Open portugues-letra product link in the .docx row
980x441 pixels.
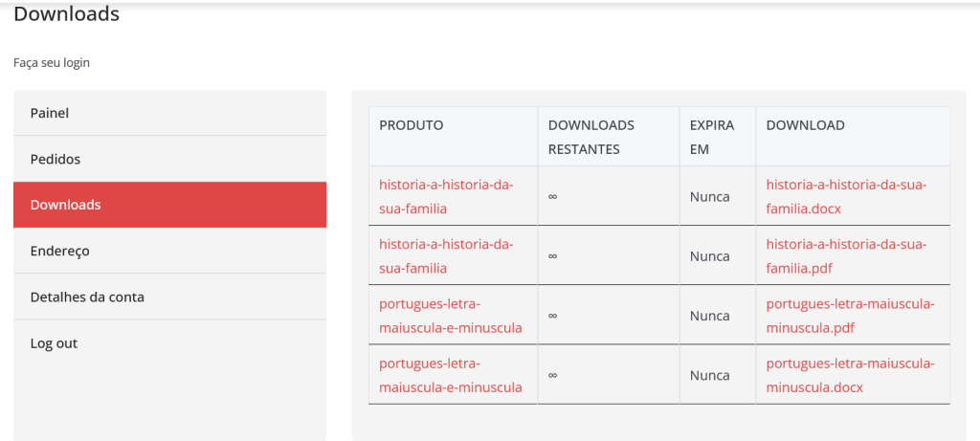450,375
